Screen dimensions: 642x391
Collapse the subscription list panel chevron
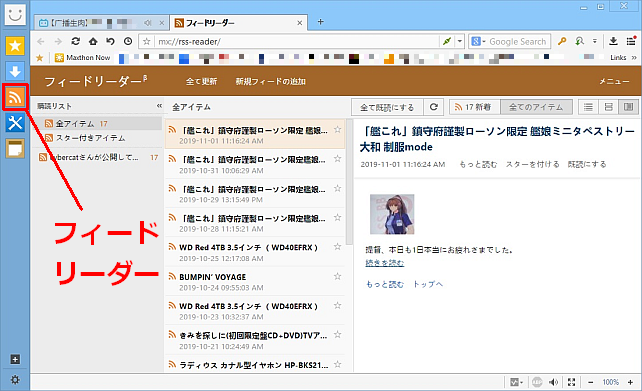click(x=159, y=106)
